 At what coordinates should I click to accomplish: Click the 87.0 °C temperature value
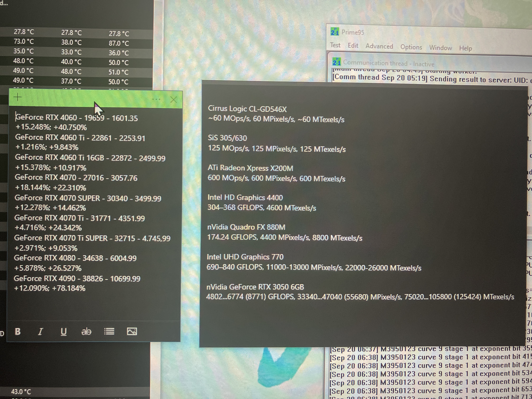[119, 43]
